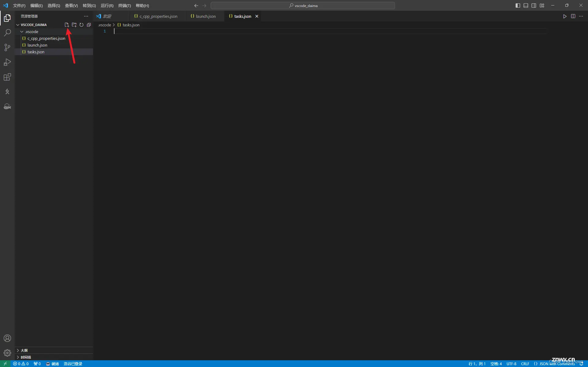Click the New Folder icon in explorer
Screen dimensions: 588x367
point(74,25)
